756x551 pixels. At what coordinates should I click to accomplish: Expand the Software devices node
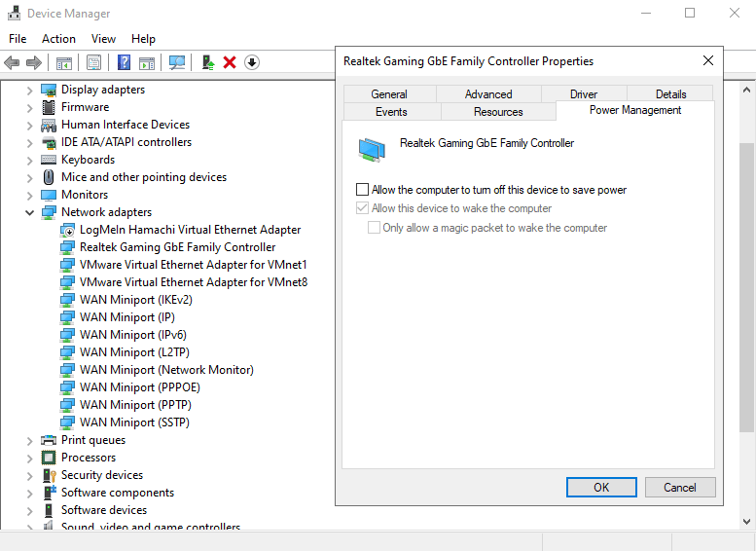[x=30, y=510]
